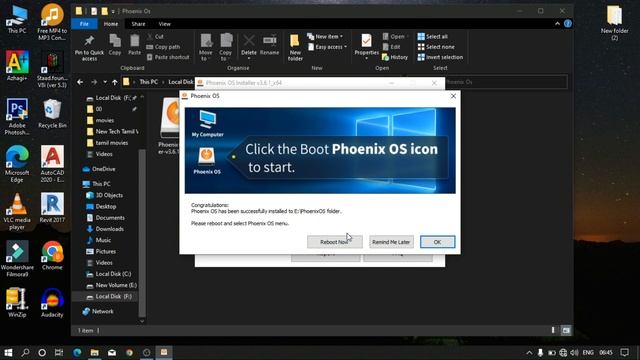Open Desktop in the navigation pane
Screen dimensions: 640x360
(101, 207)
